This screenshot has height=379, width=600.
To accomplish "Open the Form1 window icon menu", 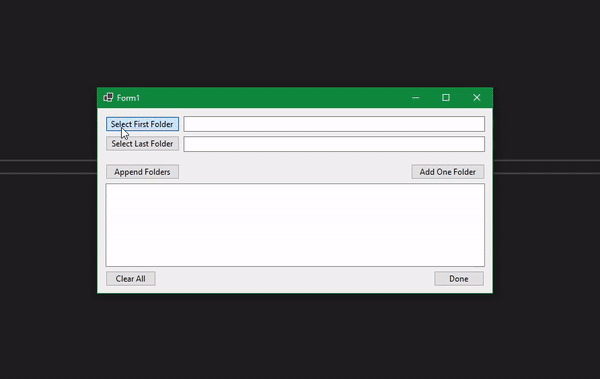I will [x=108, y=98].
